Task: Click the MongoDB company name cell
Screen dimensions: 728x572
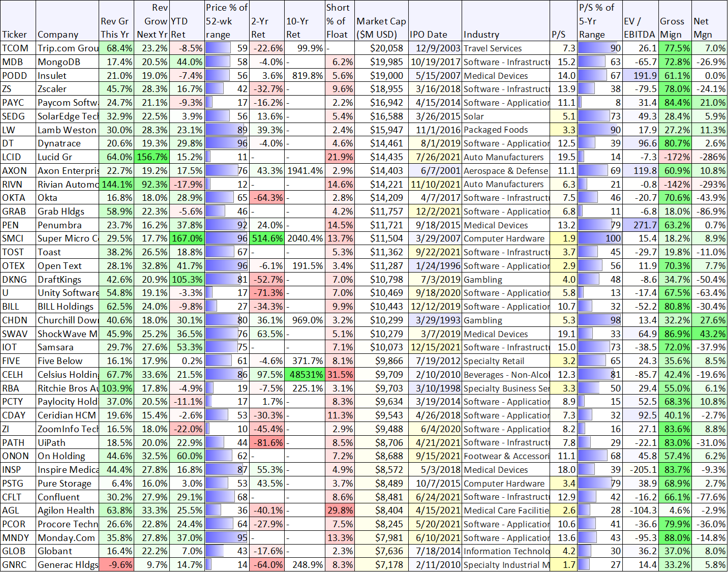Action: pyautogui.click(x=68, y=62)
